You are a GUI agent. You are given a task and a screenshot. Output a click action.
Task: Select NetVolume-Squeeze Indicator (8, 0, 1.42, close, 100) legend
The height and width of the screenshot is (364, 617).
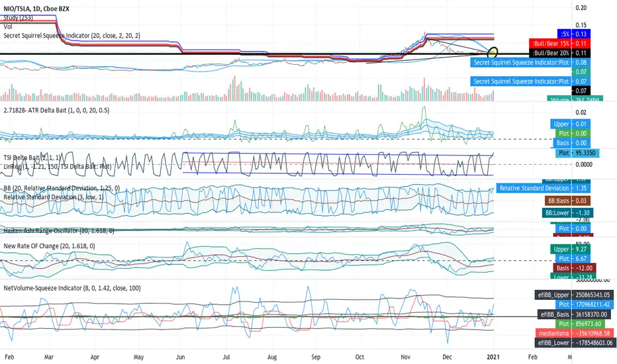72,288
